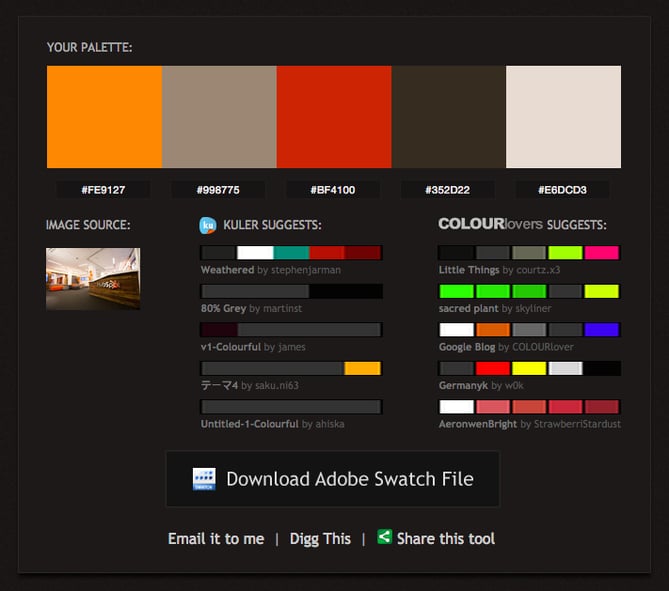Select the Google Blog color strip
This screenshot has height=591, width=669.
point(529,330)
